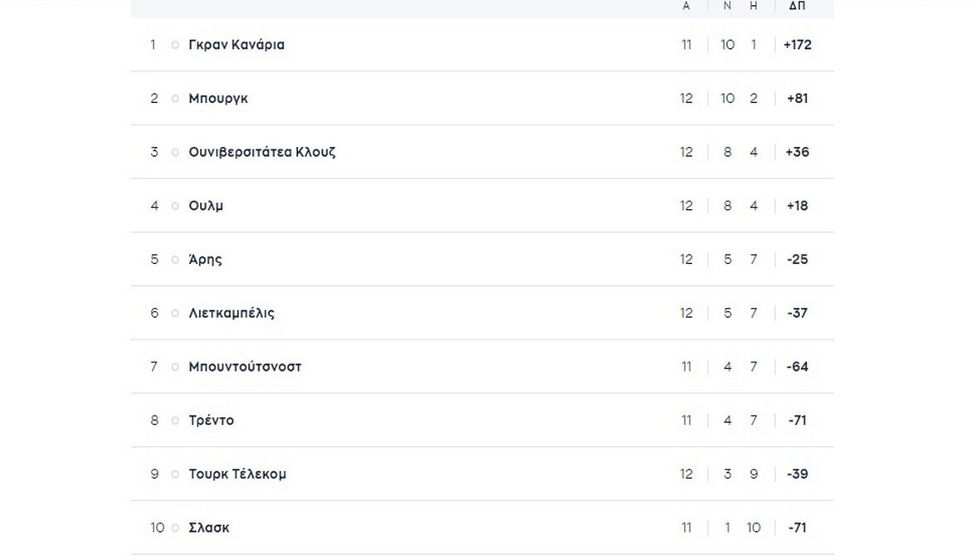This screenshot has width=971, height=560.
Task: Click the H losses column header
Action: [x=754, y=6]
